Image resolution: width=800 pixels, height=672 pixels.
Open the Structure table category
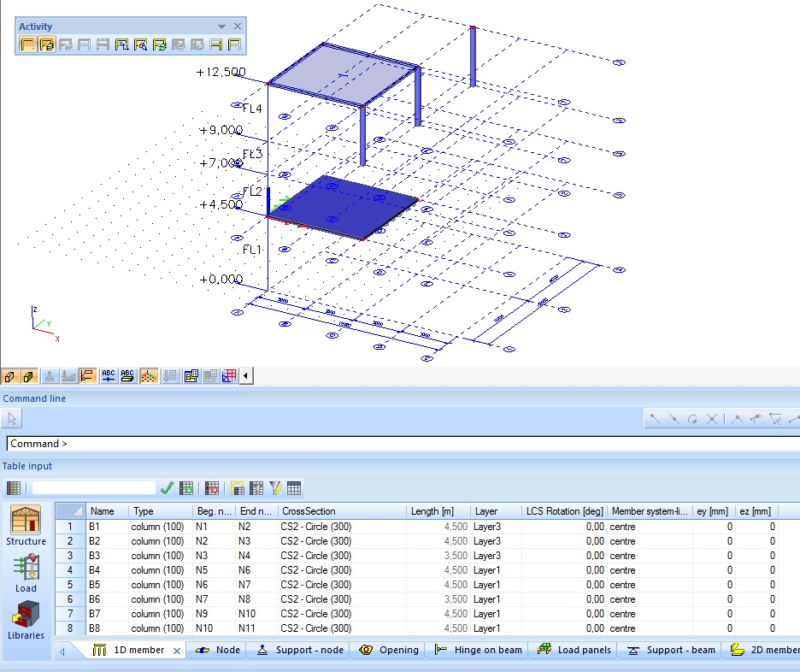coord(26,525)
